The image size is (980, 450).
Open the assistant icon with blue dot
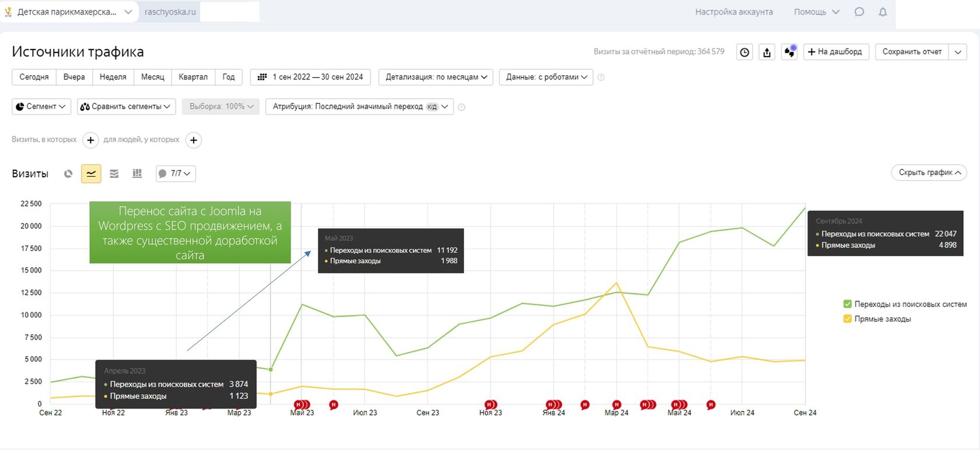pos(790,52)
